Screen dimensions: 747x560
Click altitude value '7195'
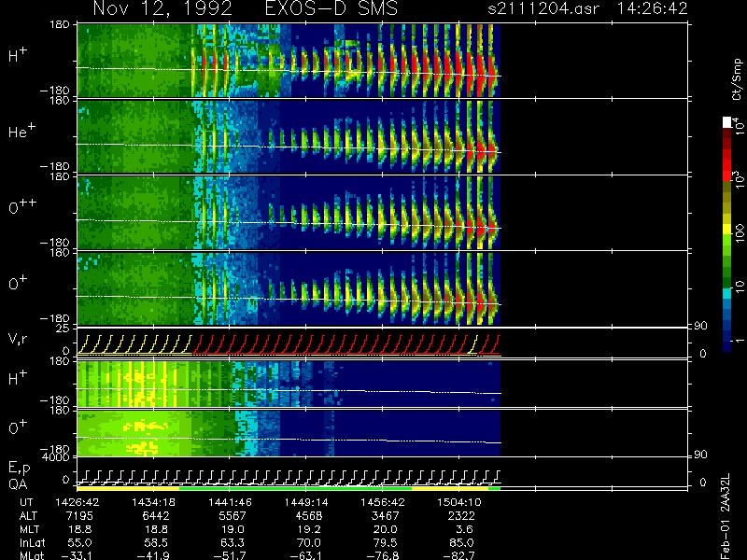click(79, 516)
